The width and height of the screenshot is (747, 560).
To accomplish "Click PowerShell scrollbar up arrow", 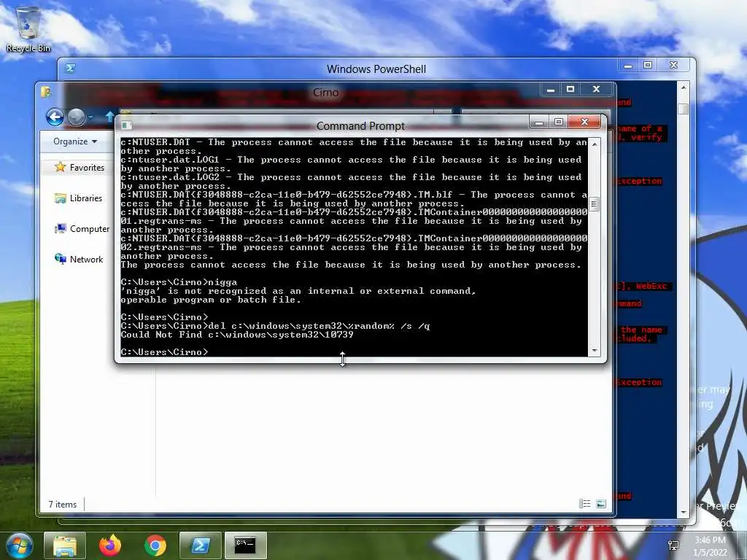I will 683,87.
